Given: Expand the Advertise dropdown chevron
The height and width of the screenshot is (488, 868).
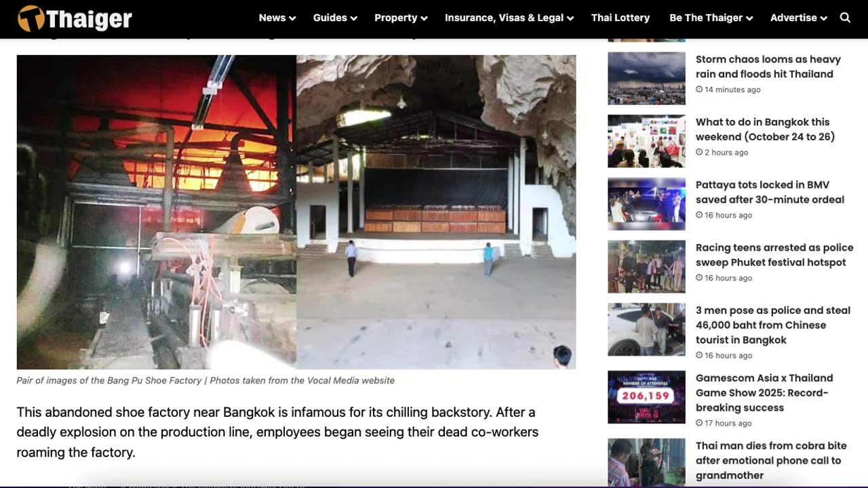Looking at the screenshot, I should tap(823, 18).
